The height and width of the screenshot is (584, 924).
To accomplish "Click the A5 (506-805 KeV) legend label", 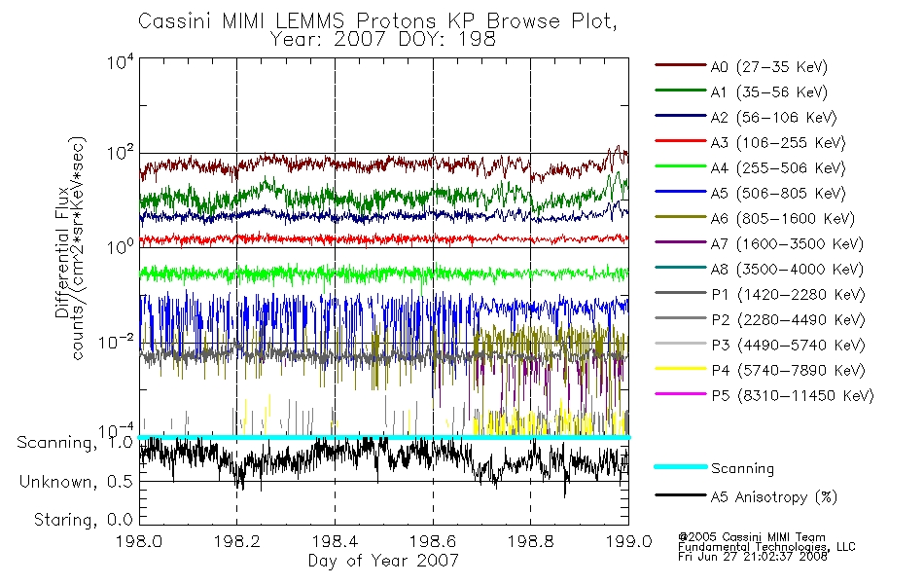I will tap(778, 193).
